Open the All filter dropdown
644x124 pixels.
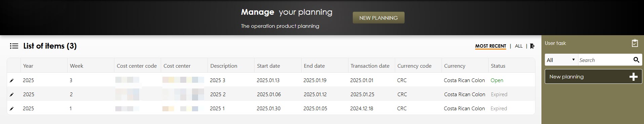561,60
